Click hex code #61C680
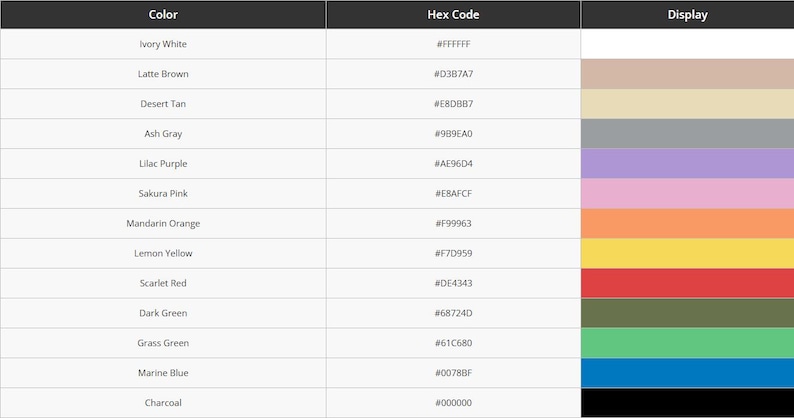794x418 pixels. (x=453, y=343)
